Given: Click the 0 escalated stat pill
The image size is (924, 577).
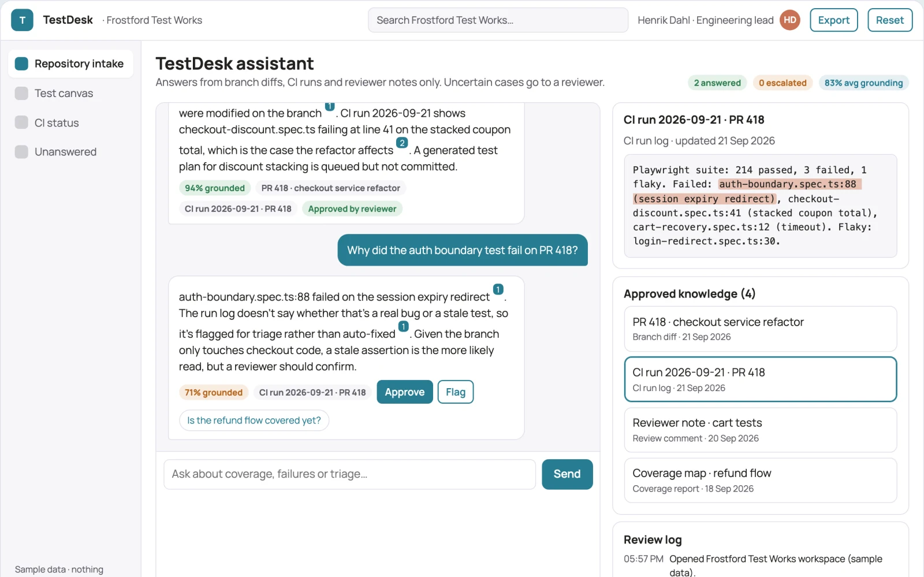Looking at the screenshot, I should 783,83.
